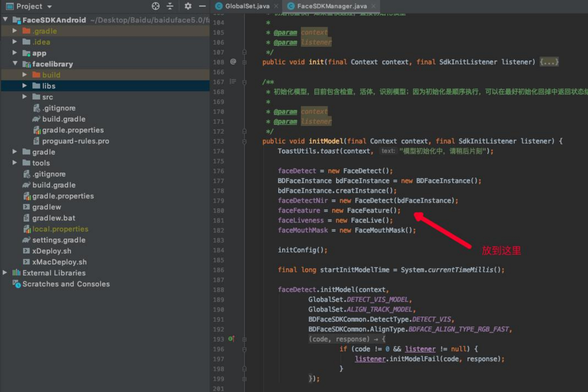Toggle code fold marker at line 173

pyautogui.click(x=244, y=142)
